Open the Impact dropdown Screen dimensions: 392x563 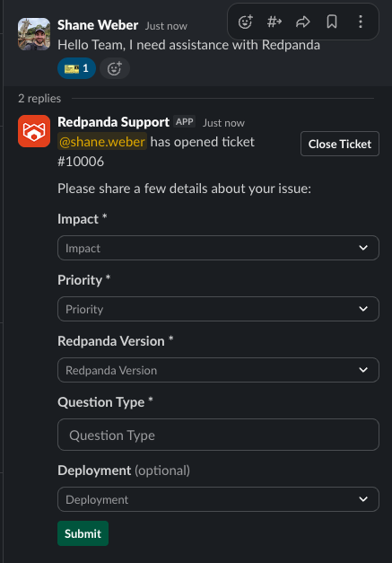pos(218,248)
